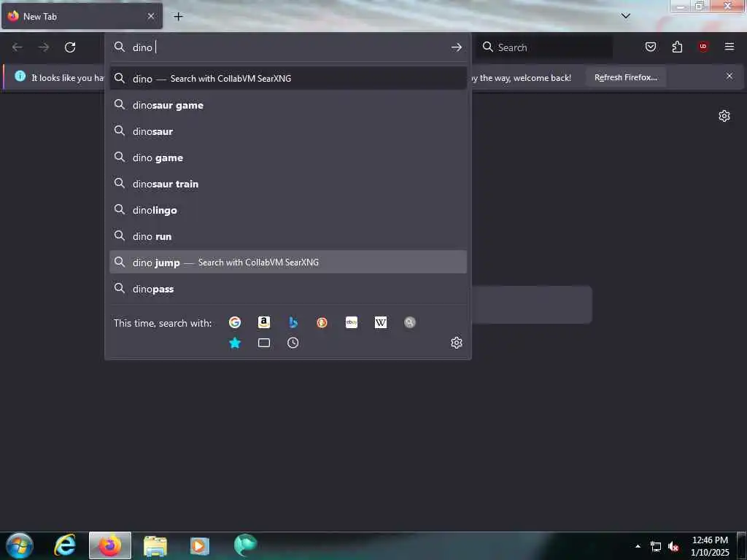The width and height of the screenshot is (747, 560).
Task: Open the taskbar clock showing 12:46 PM
Action: (x=710, y=546)
